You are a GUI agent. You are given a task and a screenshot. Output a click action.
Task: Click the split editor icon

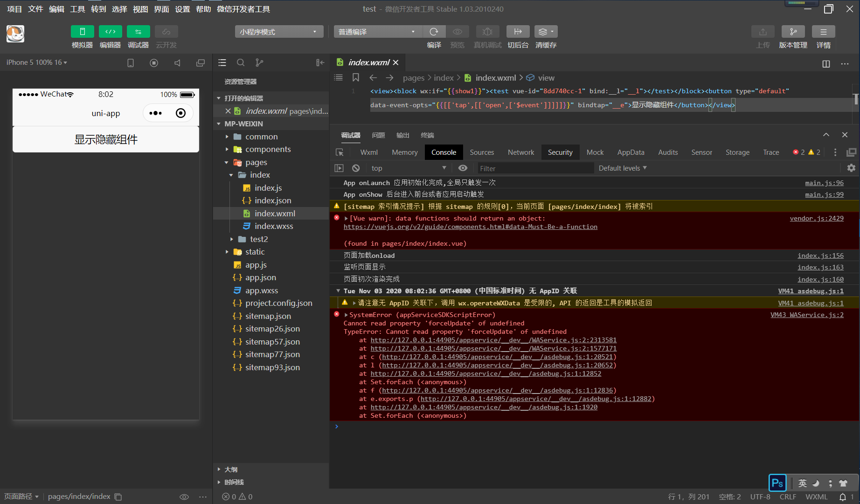pyautogui.click(x=826, y=64)
